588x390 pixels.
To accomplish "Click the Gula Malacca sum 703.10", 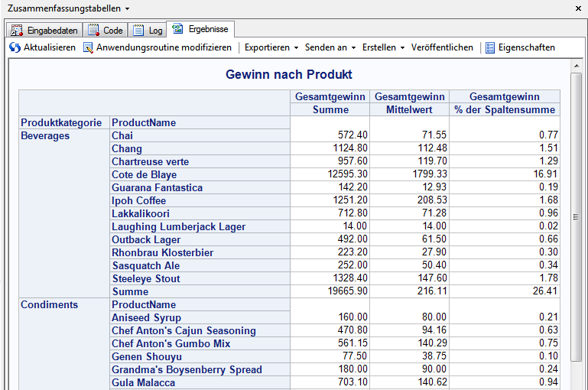I will tap(352, 382).
